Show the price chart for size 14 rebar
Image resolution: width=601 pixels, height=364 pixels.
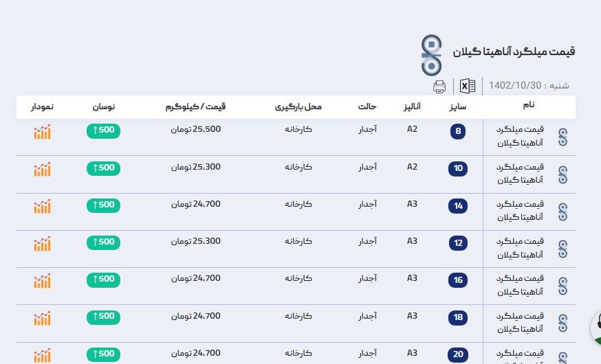point(43,206)
